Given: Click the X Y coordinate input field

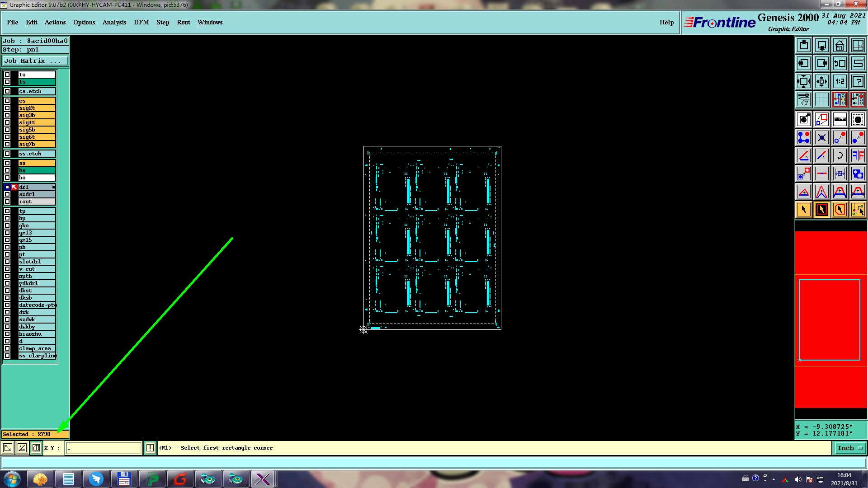Looking at the screenshot, I should (104, 448).
